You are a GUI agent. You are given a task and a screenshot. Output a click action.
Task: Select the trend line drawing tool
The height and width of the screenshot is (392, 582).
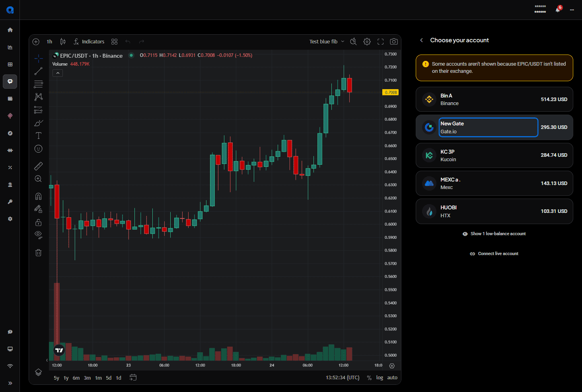38,71
